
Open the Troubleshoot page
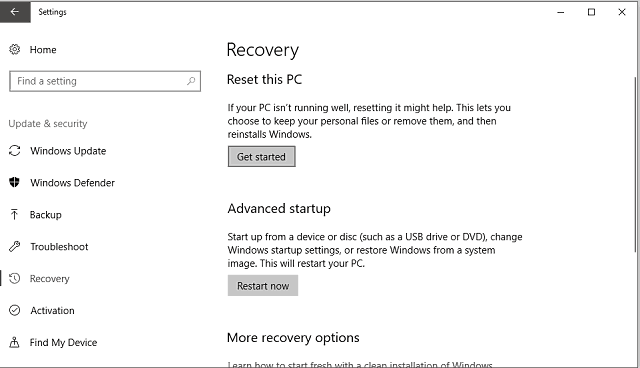(59, 246)
